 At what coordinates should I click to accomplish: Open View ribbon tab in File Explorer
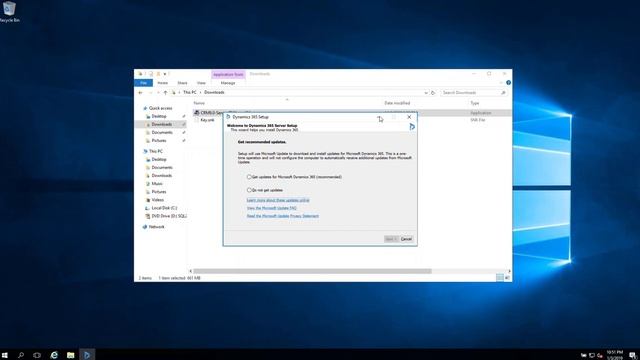201,83
